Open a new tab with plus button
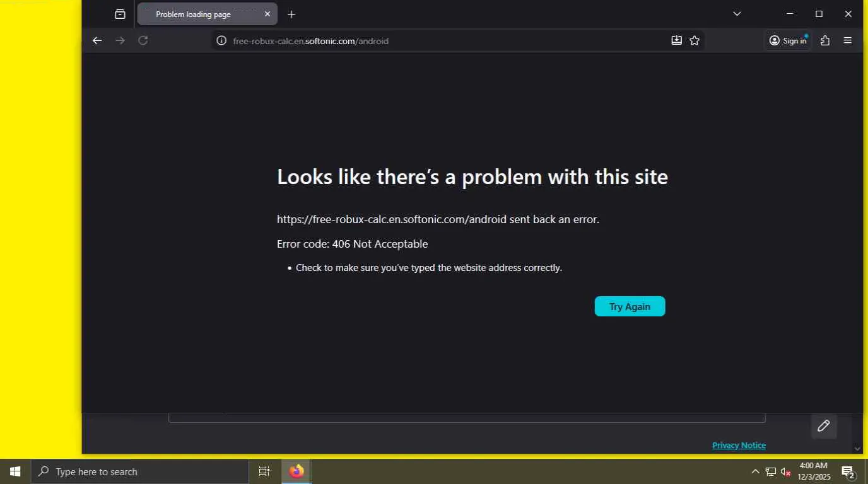The width and height of the screenshot is (868, 484). [x=291, y=14]
